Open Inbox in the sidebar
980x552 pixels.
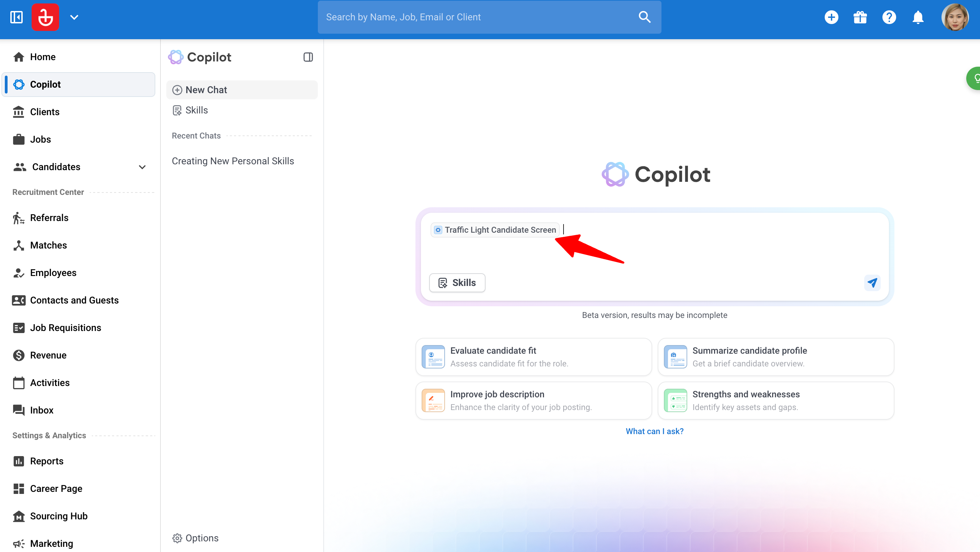point(78,410)
